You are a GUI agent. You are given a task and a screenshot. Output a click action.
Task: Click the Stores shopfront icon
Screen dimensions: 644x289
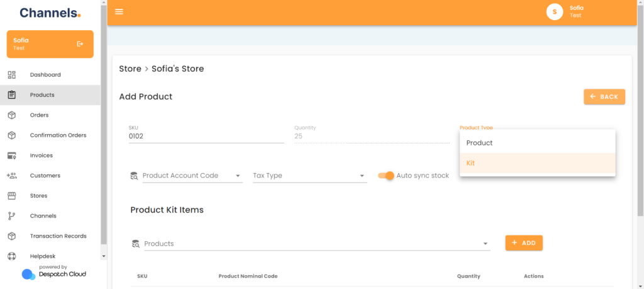(12, 196)
